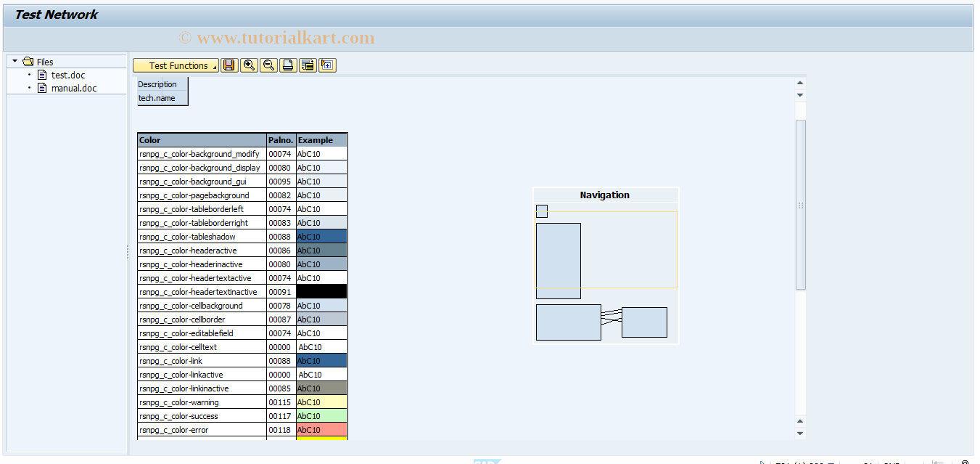Click the error red example swatch

(321, 430)
